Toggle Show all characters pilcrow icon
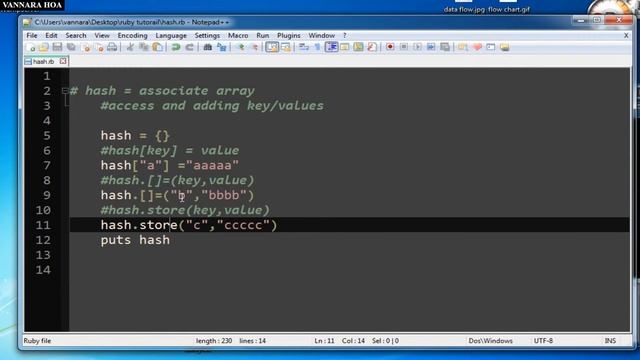This screenshot has height=360, width=640. point(318,47)
